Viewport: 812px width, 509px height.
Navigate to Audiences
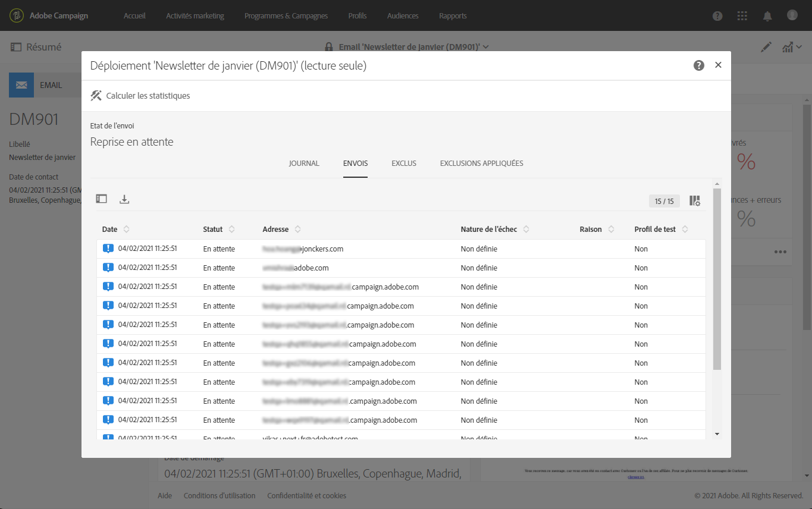point(403,16)
